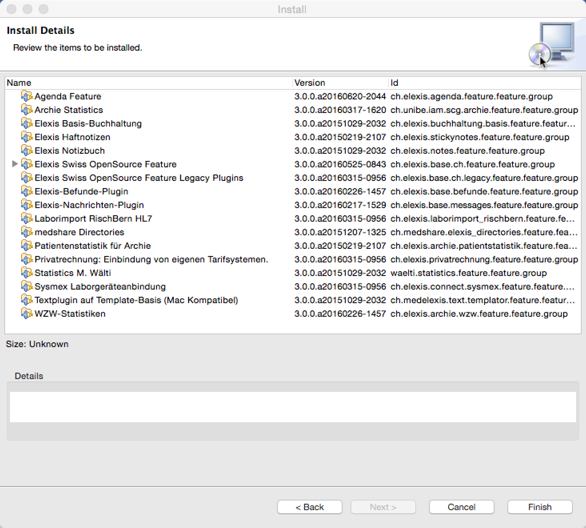Click id ch.elexis.archie.wzw.feature.feature.group
The width and height of the screenshot is (586, 528).
click(x=479, y=314)
